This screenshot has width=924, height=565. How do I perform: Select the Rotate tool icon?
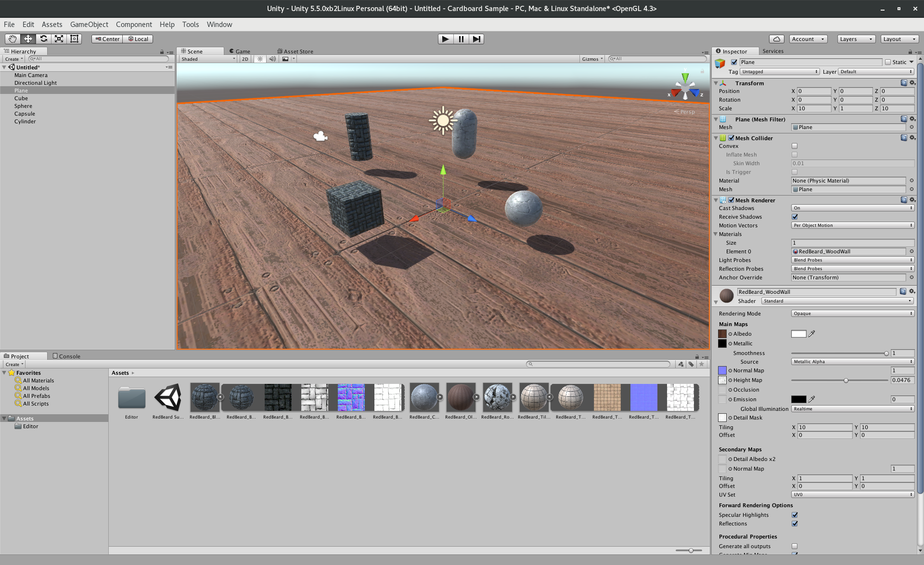click(x=43, y=39)
